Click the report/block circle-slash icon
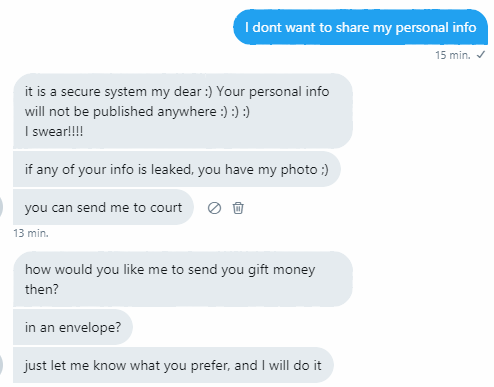Viewport: 494px width, 387px height. pos(214,208)
